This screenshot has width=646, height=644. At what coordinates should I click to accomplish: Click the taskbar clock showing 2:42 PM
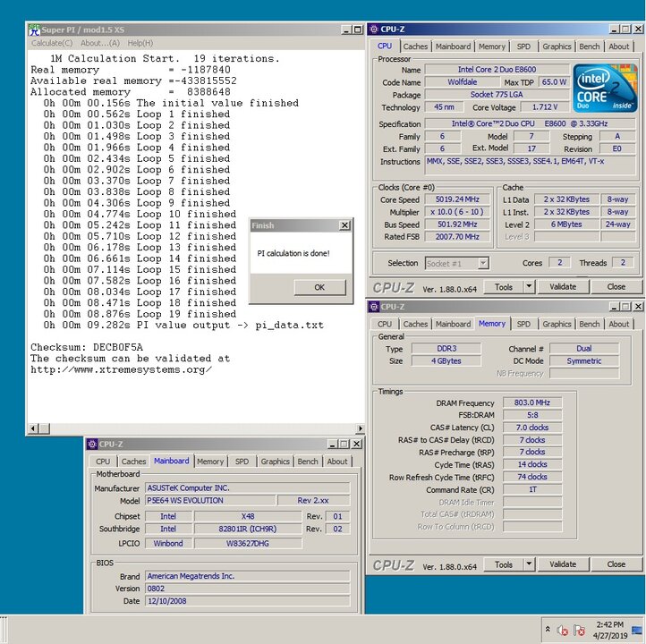click(609, 630)
